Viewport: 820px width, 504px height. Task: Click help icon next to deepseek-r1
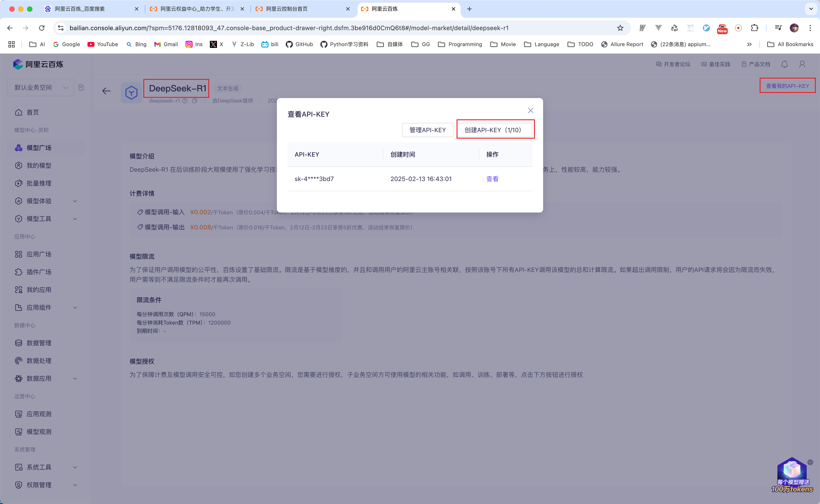click(x=185, y=100)
